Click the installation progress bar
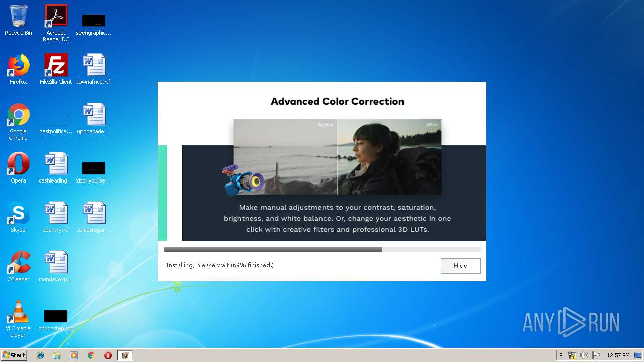This screenshot has width=644, height=362. coord(322,249)
